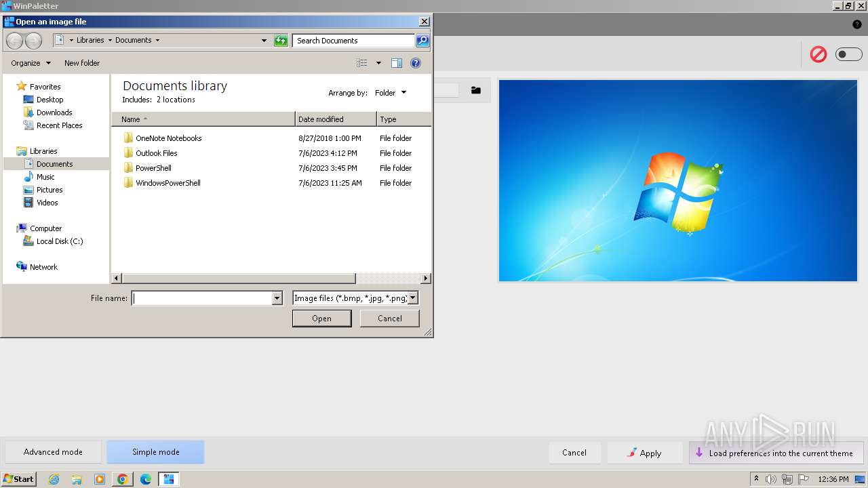Select Videos library in the navigation pane
Image resolution: width=868 pixels, height=488 pixels.
point(47,203)
